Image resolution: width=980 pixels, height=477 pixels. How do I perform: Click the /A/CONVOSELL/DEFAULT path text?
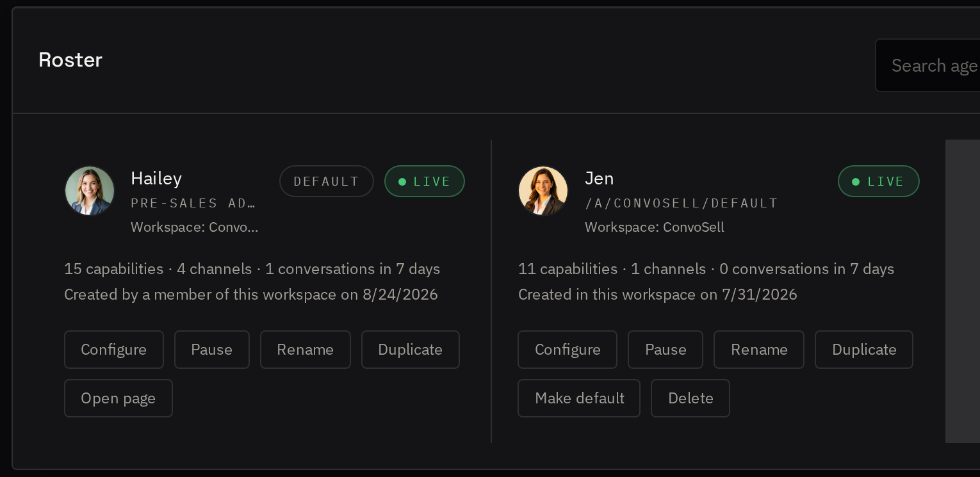click(x=682, y=203)
